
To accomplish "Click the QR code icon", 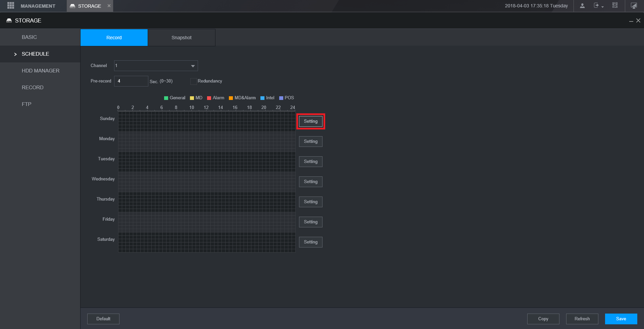I will [x=615, y=5].
